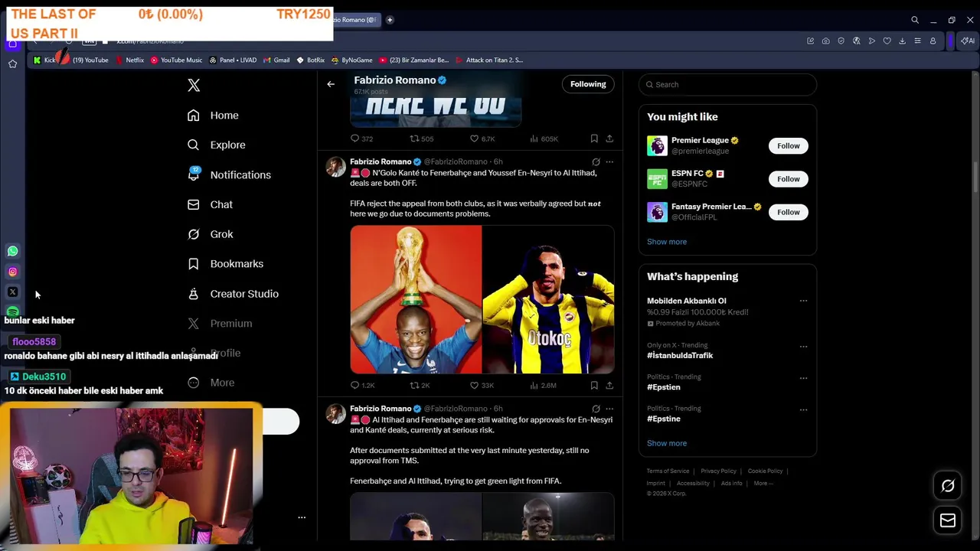Open the BotRix bookmark
Viewport: 980px width, 551px height.
pos(310,60)
